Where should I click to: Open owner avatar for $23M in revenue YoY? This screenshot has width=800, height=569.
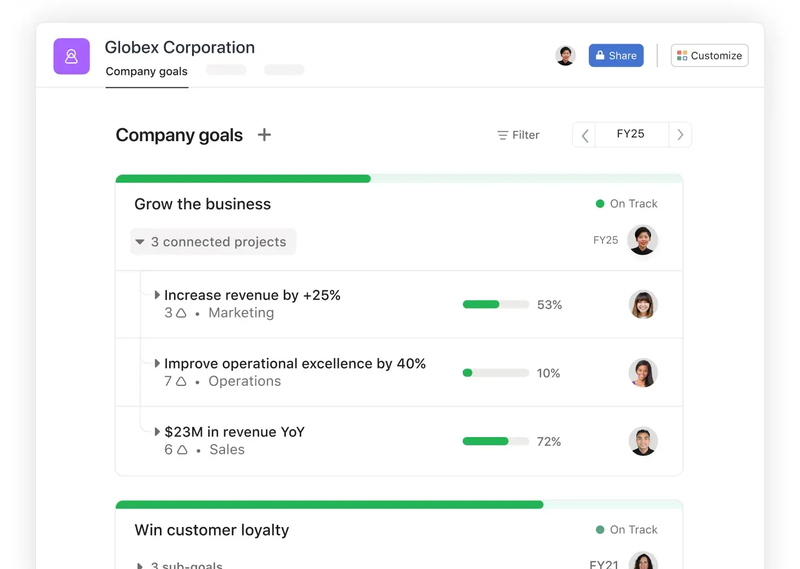(x=643, y=441)
